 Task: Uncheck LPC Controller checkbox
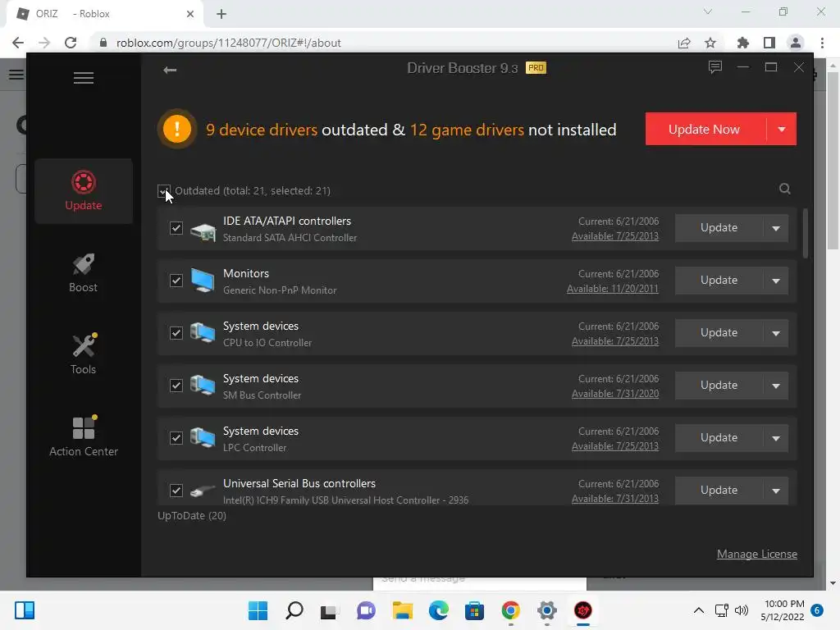[176, 438]
